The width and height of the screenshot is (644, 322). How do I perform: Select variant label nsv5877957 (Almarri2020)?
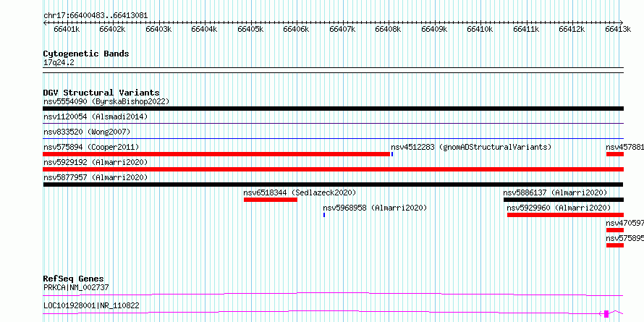[x=96, y=177]
